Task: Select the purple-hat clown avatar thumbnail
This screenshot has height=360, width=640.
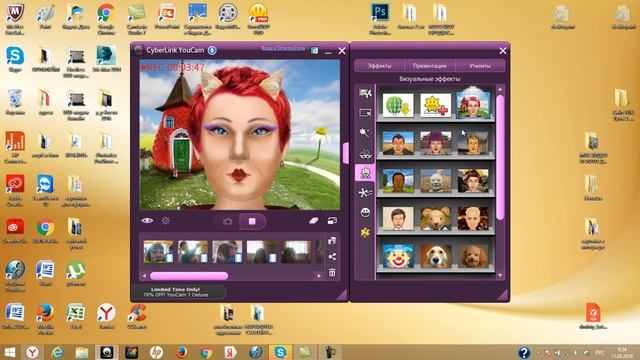Action: pos(436,143)
